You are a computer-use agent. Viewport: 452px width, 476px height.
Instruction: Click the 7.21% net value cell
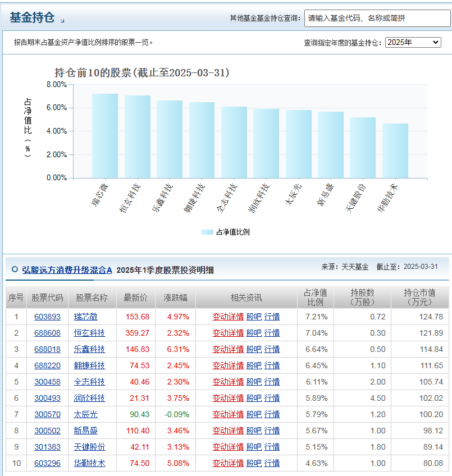pos(317,317)
